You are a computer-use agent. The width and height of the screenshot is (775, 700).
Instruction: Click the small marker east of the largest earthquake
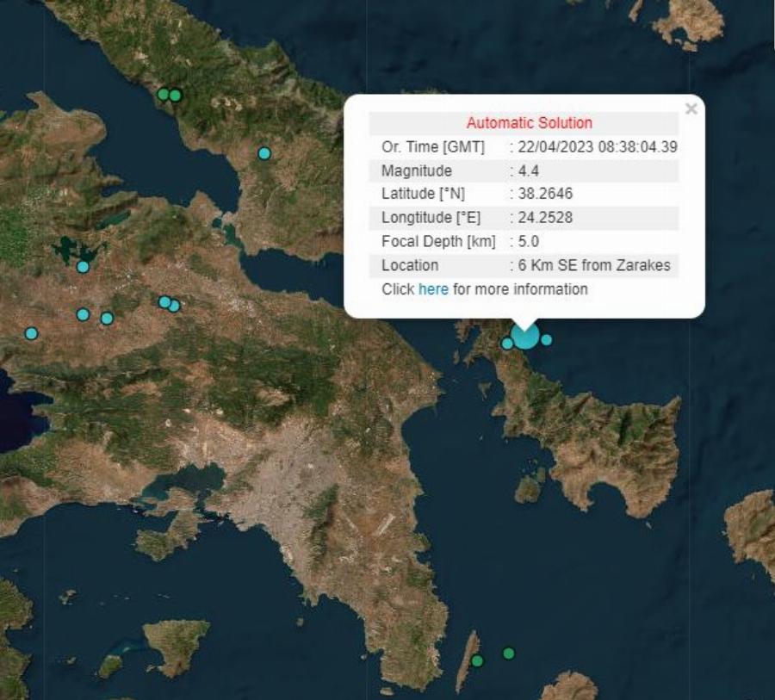click(545, 341)
